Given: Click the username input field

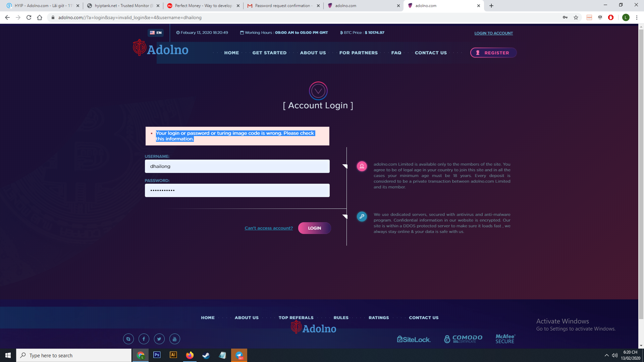Looking at the screenshot, I should (x=237, y=166).
